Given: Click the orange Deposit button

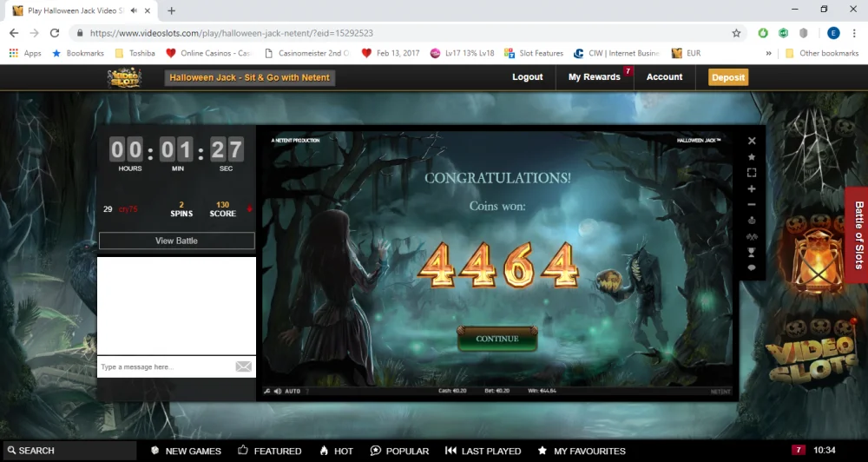Looking at the screenshot, I should (x=728, y=77).
